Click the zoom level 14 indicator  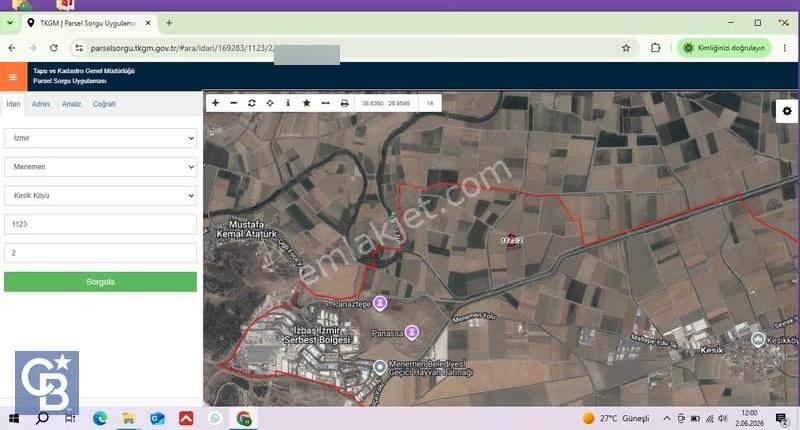430,103
